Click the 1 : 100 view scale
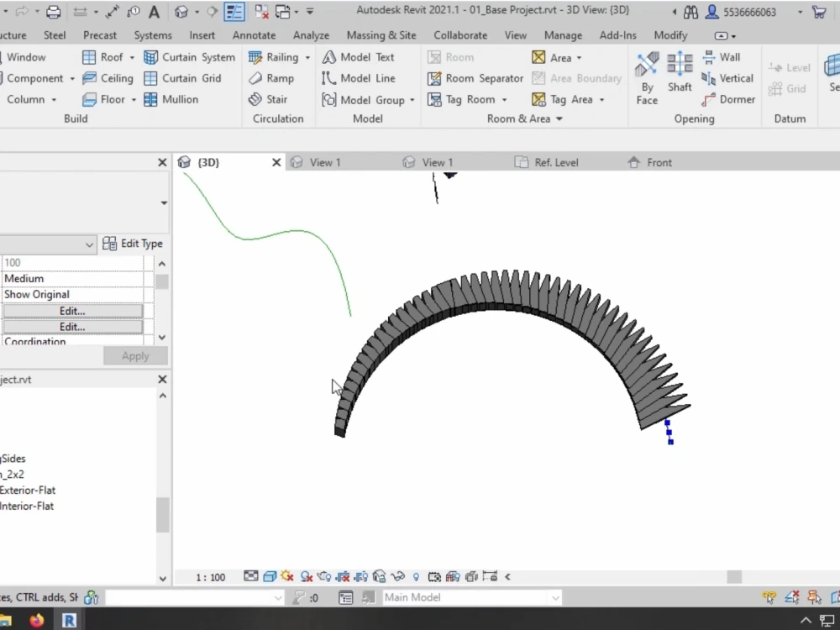Viewport: 840px width, 630px height. 211,578
